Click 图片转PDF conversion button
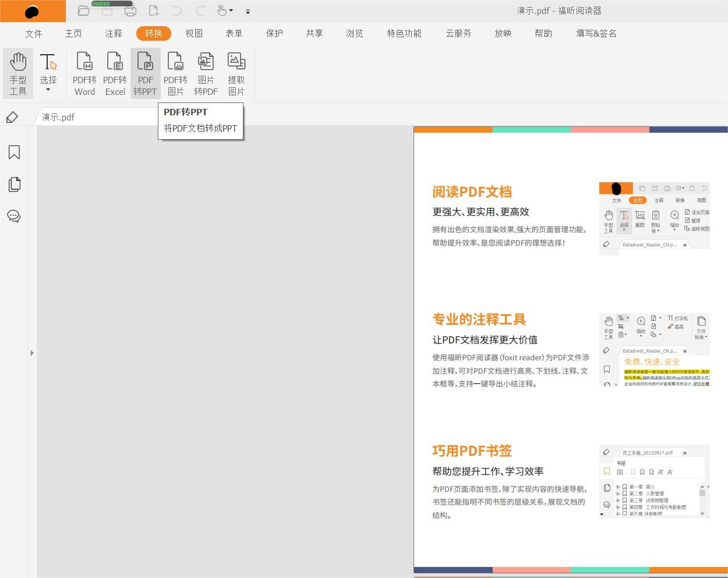 tap(206, 73)
